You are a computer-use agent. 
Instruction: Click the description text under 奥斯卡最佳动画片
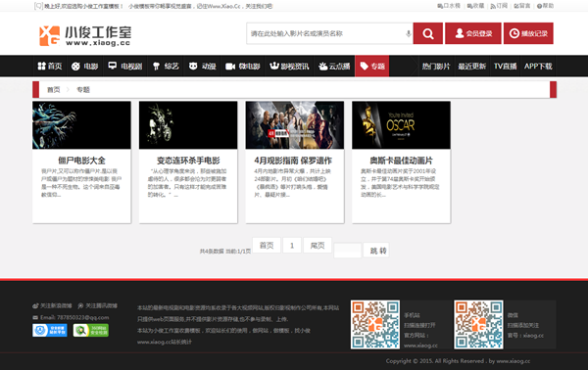click(x=400, y=183)
